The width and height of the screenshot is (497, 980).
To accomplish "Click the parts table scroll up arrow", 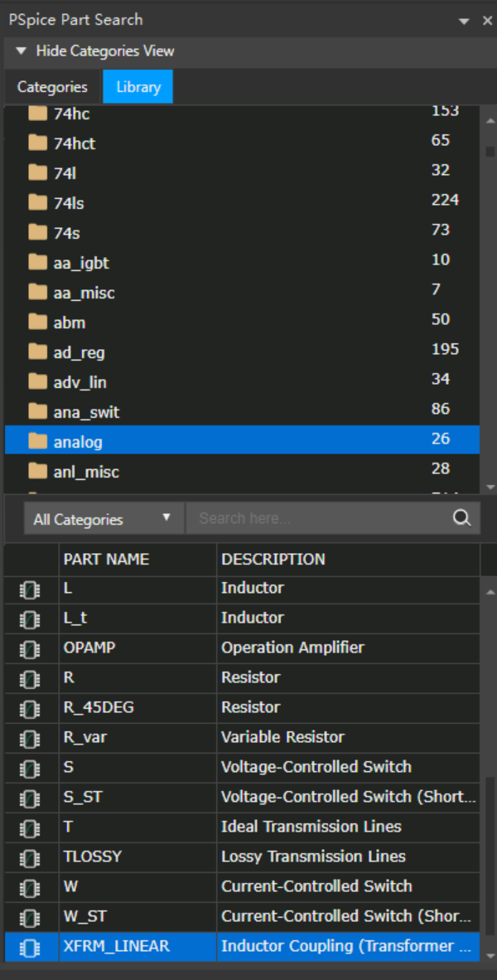I will [490, 592].
